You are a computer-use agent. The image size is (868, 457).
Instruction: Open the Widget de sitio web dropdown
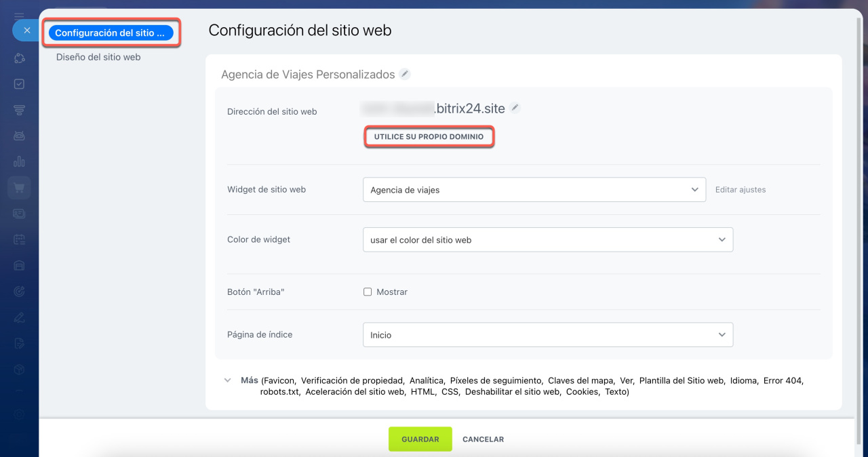(x=534, y=190)
